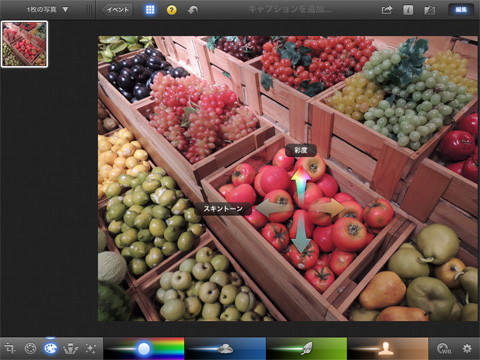The width and height of the screenshot is (480, 360).
Task: Tap the downward teal arrow on photo
Action: [301, 233]
